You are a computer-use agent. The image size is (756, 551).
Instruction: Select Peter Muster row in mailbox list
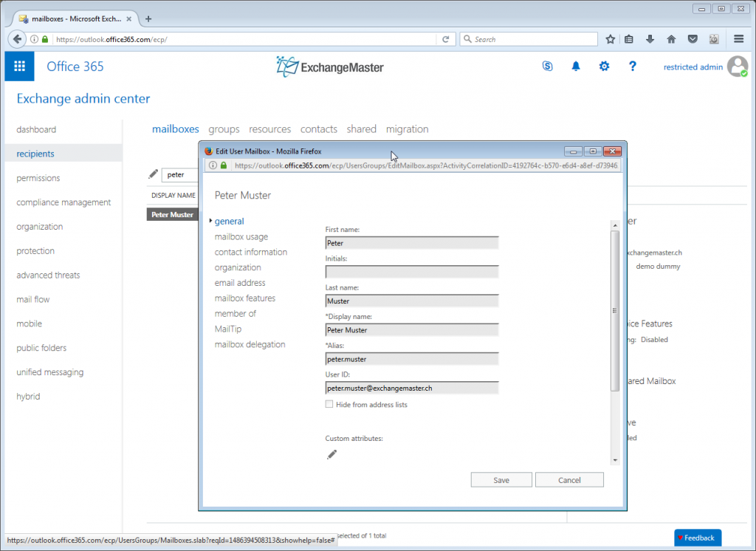(172, 214)
